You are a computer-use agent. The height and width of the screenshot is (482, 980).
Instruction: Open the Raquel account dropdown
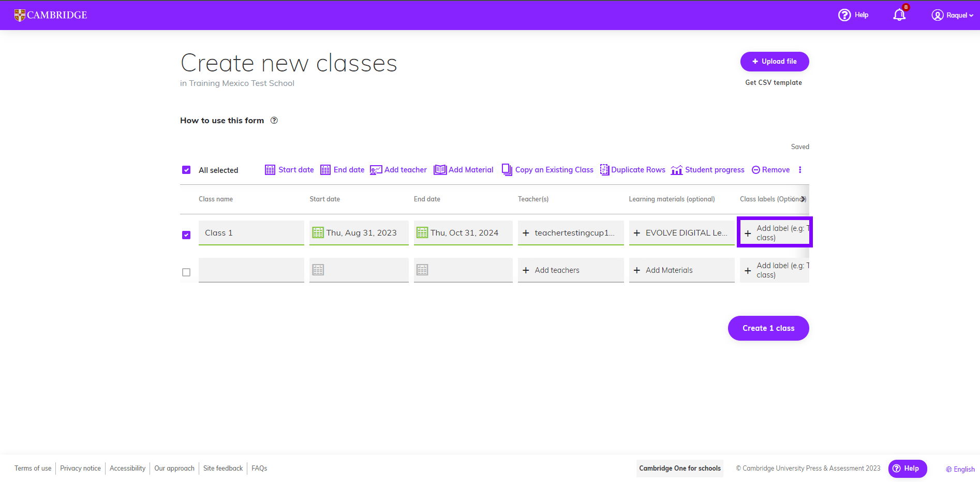[952, 15]
